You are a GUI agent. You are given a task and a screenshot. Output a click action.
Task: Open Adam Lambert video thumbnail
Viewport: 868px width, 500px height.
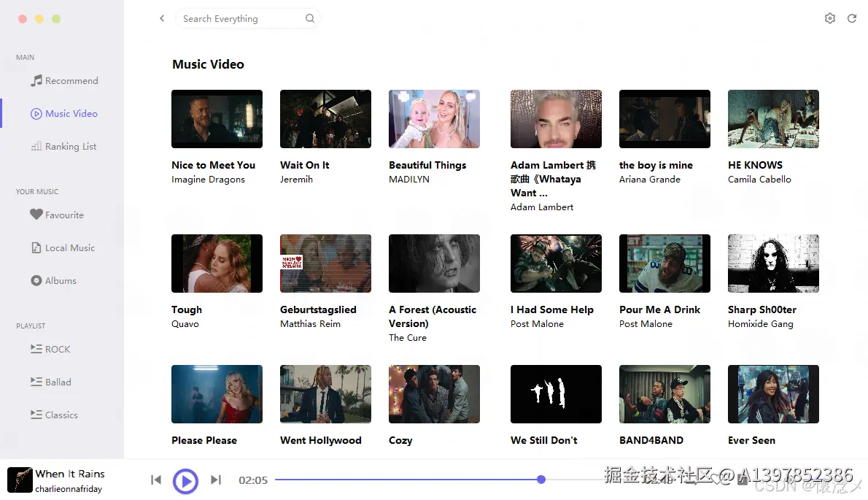tap(556, 119)
